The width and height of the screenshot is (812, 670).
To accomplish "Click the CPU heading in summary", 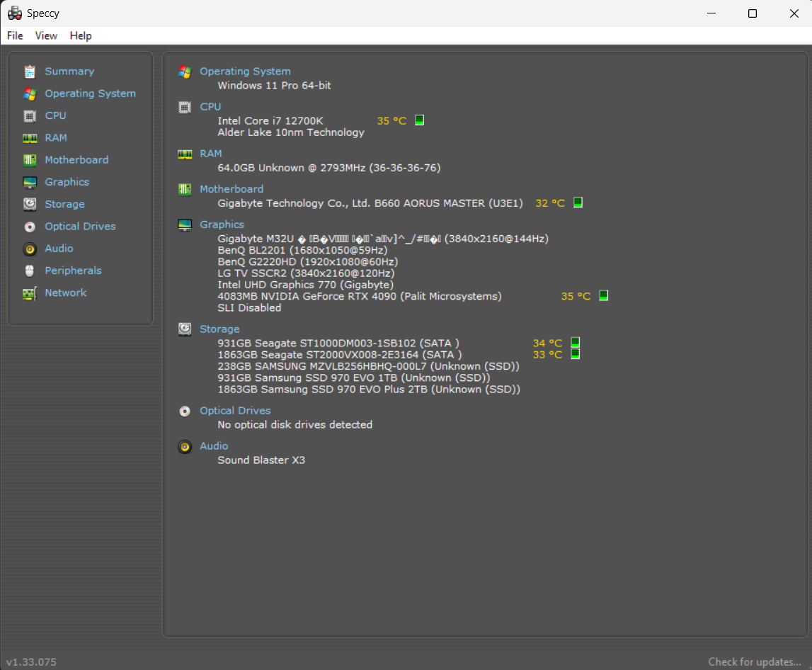I will [x=210, y=107].
